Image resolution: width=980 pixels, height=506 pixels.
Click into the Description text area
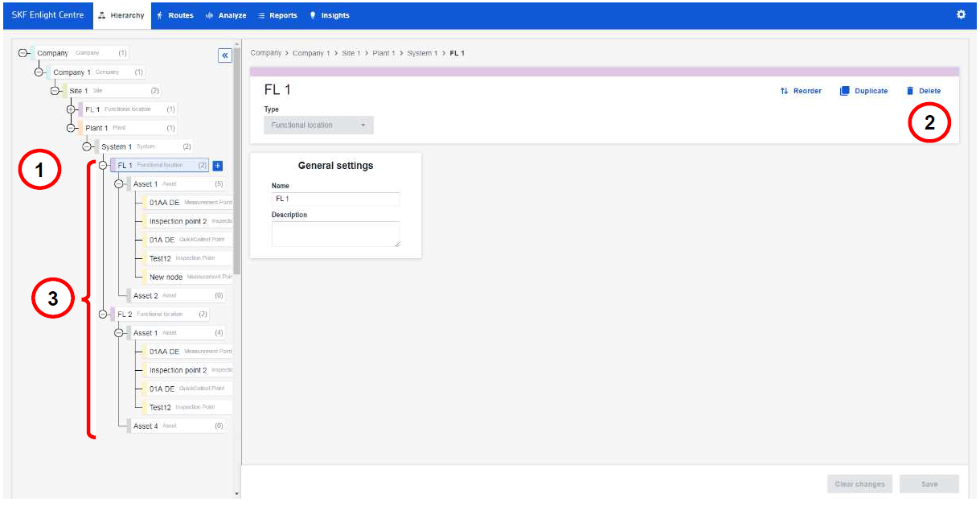[336, 234]
